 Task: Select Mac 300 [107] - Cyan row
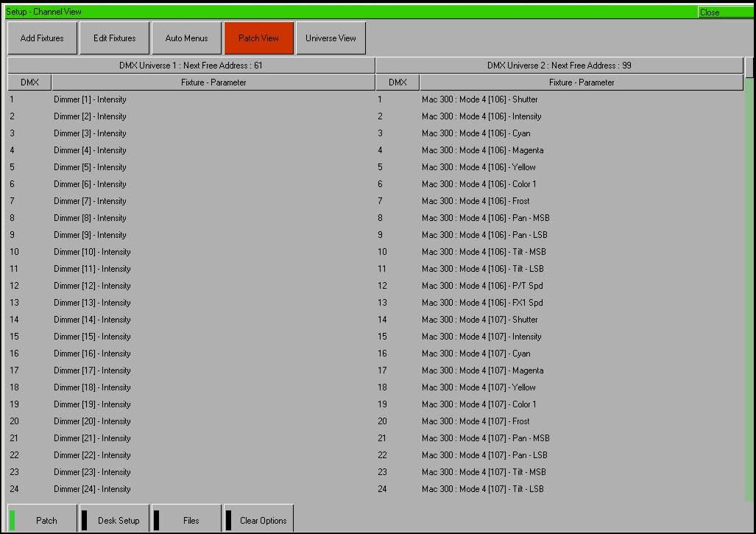pyautogui.click(x=559, y=353)
